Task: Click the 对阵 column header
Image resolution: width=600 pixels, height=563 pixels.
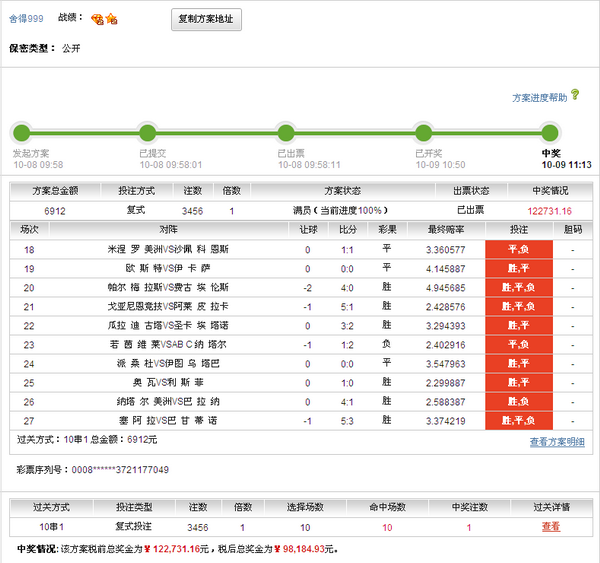Action: [168, 230]
